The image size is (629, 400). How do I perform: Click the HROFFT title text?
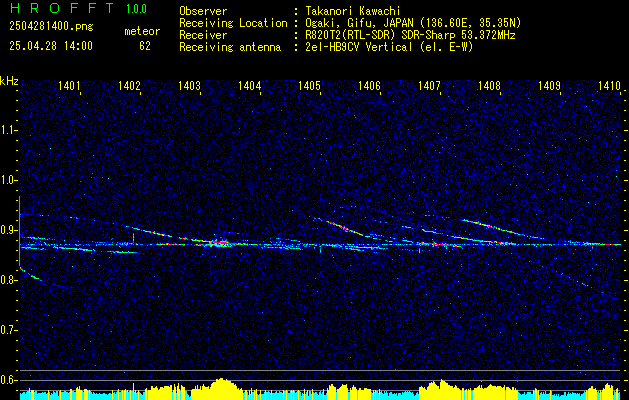click(x=62, y=8)
